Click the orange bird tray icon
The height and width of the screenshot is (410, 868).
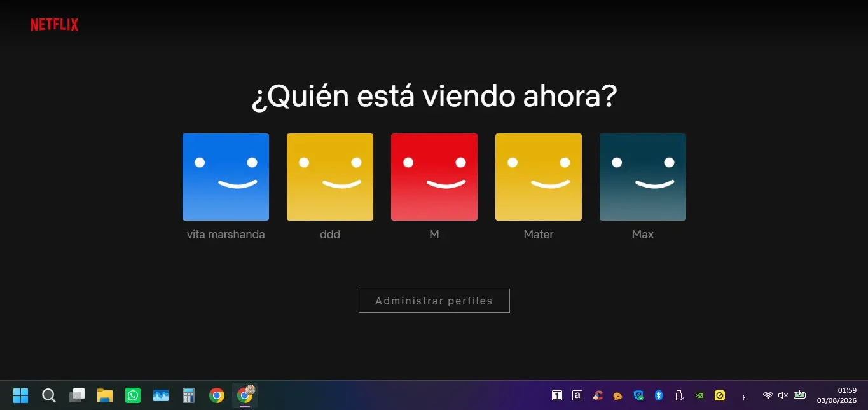618,395
